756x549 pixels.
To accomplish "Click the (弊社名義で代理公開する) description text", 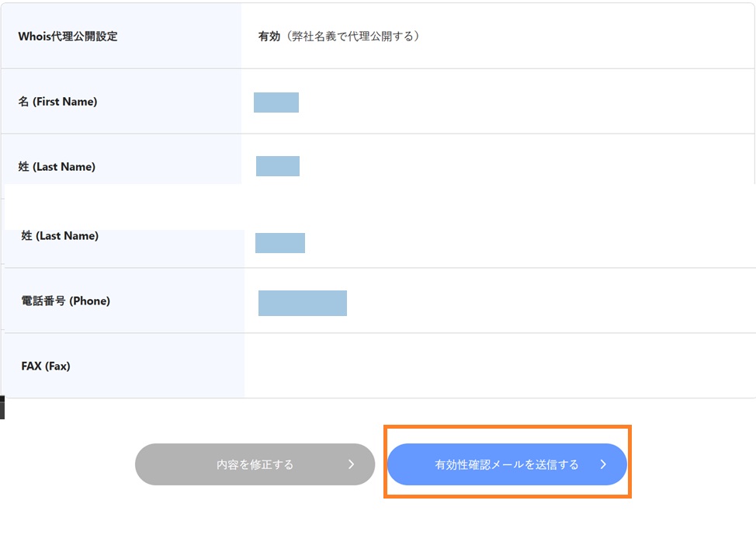I will 350,36.
